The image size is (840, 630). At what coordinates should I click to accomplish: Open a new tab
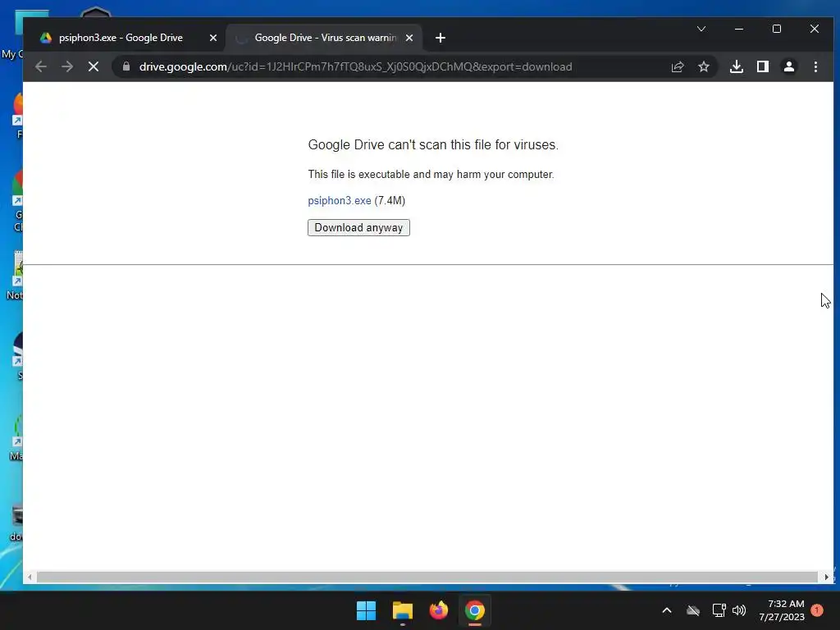click(x=441, y=38)
